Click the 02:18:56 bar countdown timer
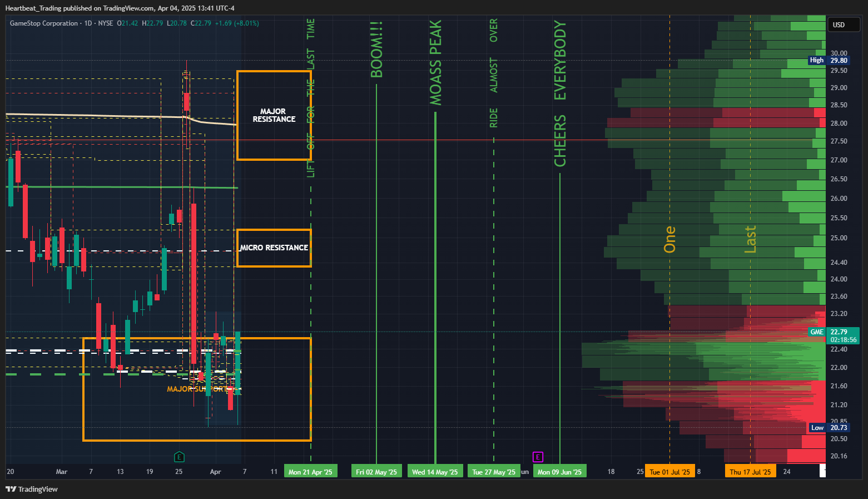This screenshot has width=868, height=499. coord(844,339)
